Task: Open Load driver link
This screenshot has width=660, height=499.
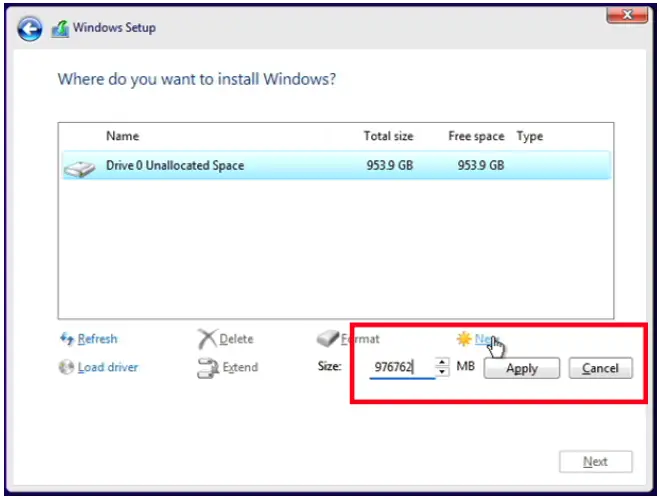Action: point(108,367)
